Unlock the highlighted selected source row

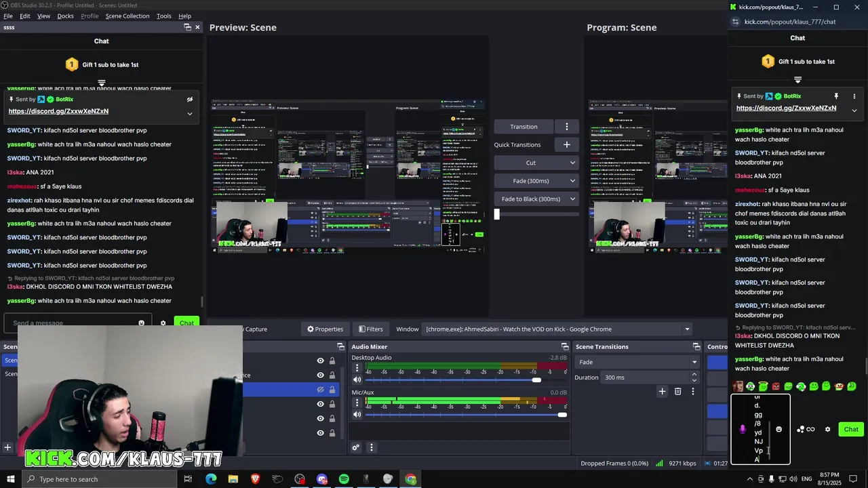(x=332, y=390)
